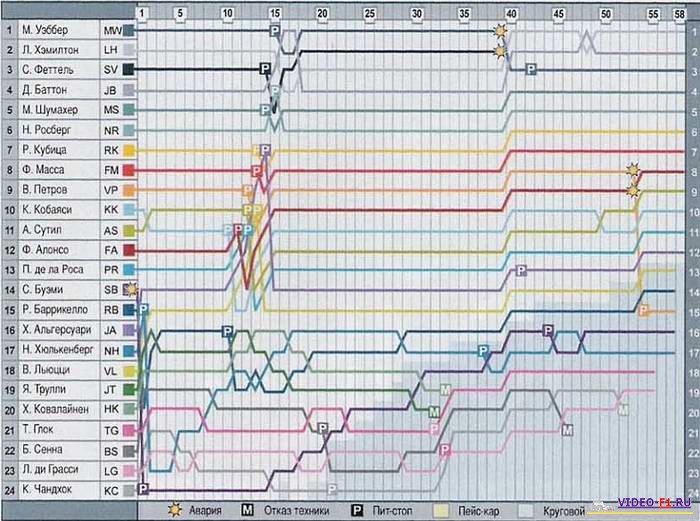Click driver name М. Шумахер
Screen dimensions: 700x521
(x=53, y=110)
